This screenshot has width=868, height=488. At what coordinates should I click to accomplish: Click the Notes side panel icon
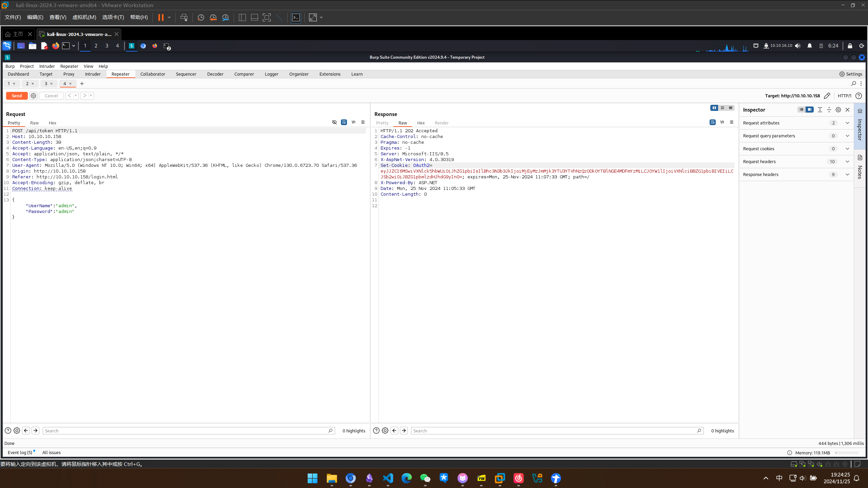point(860,158)
